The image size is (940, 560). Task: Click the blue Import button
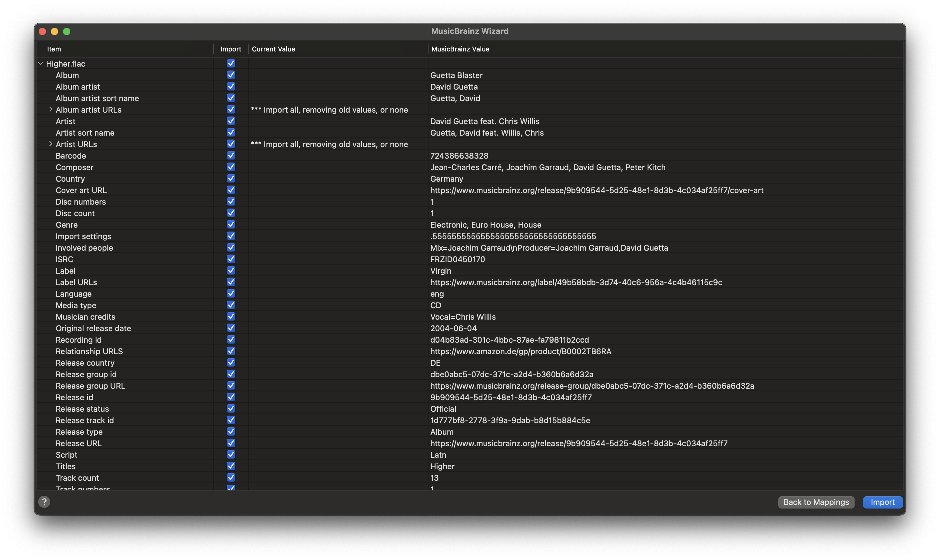point(882,502)
